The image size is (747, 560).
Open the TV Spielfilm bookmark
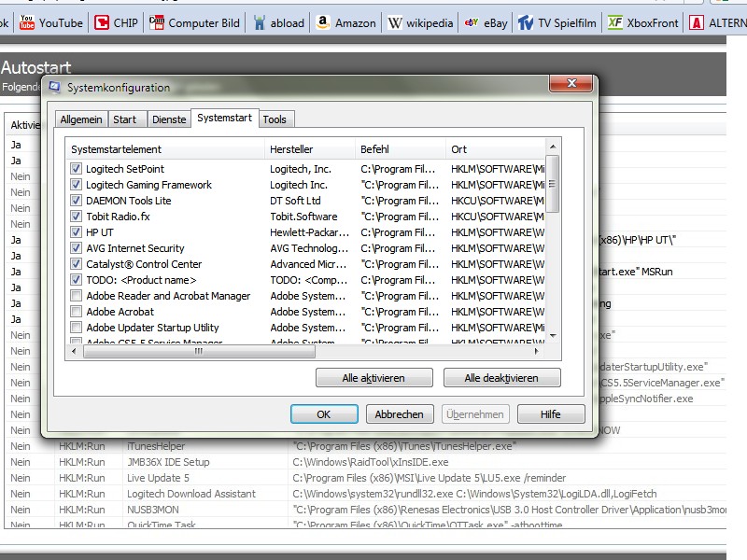tap(557, 22)
